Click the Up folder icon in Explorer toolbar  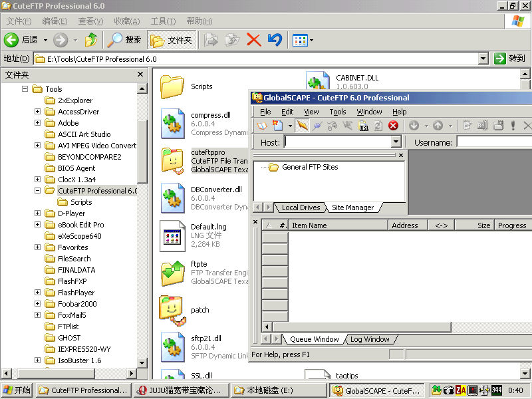coord(91,40)
